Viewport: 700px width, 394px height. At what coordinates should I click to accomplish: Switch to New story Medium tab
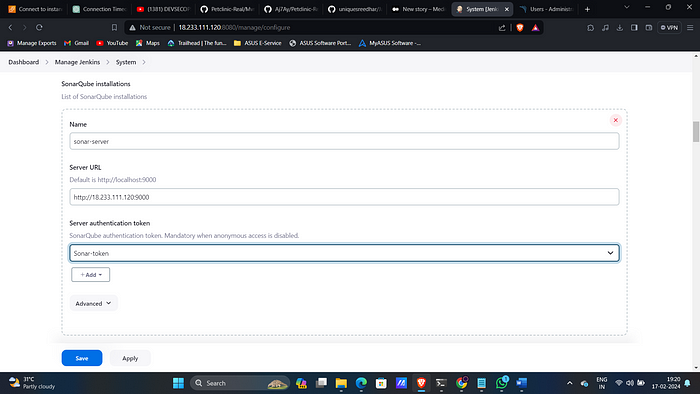click(x=419, y=9)
